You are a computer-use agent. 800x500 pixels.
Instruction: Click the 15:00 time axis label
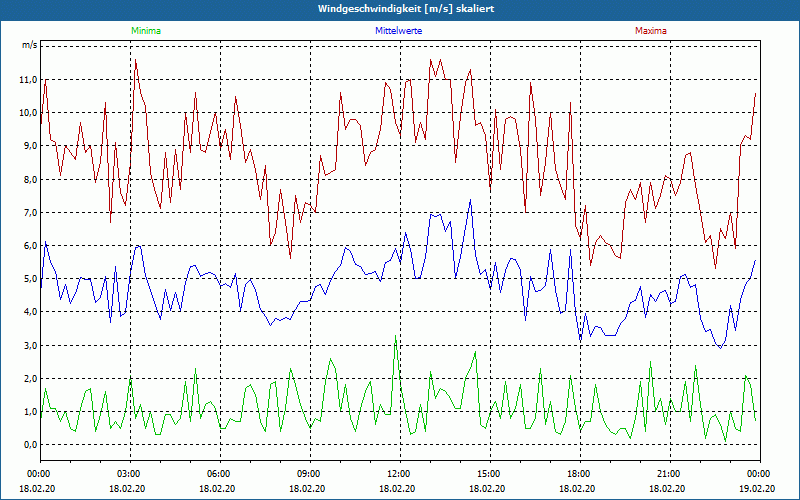(x=490, y=474)
